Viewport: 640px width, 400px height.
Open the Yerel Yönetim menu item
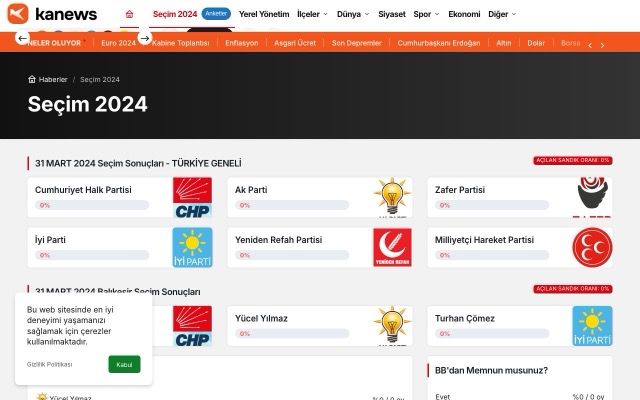point(264,14)
